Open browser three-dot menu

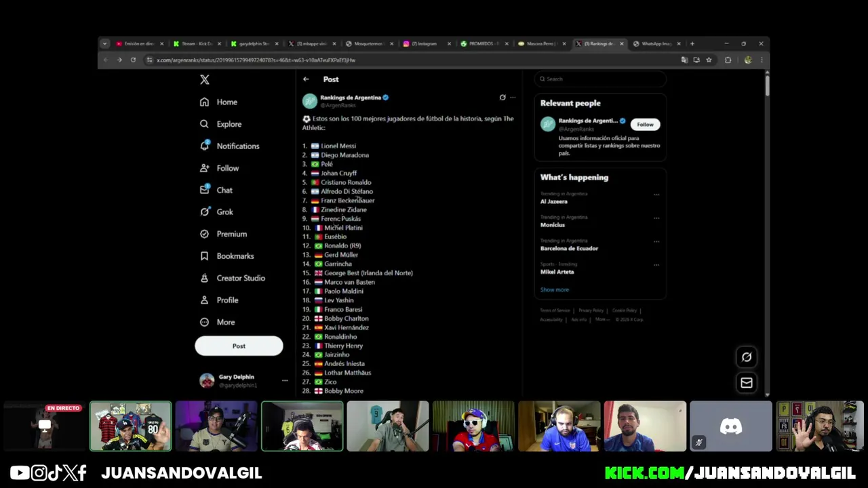(x=762, y=60)
